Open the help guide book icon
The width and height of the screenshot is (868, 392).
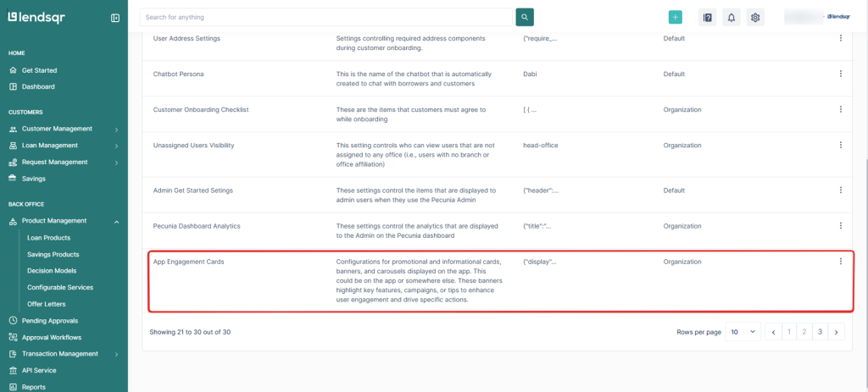(707, 17)
